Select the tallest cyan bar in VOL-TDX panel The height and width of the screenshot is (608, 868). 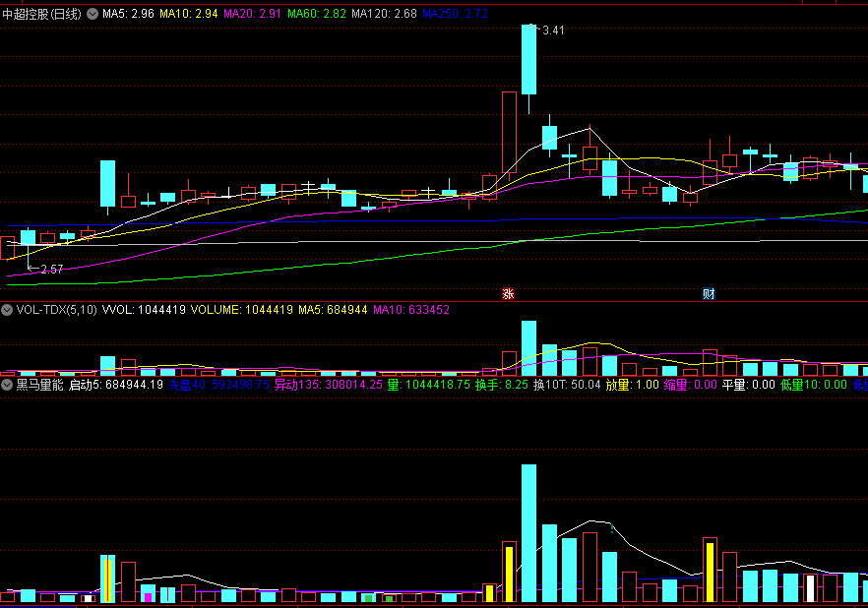click(529, 348)
